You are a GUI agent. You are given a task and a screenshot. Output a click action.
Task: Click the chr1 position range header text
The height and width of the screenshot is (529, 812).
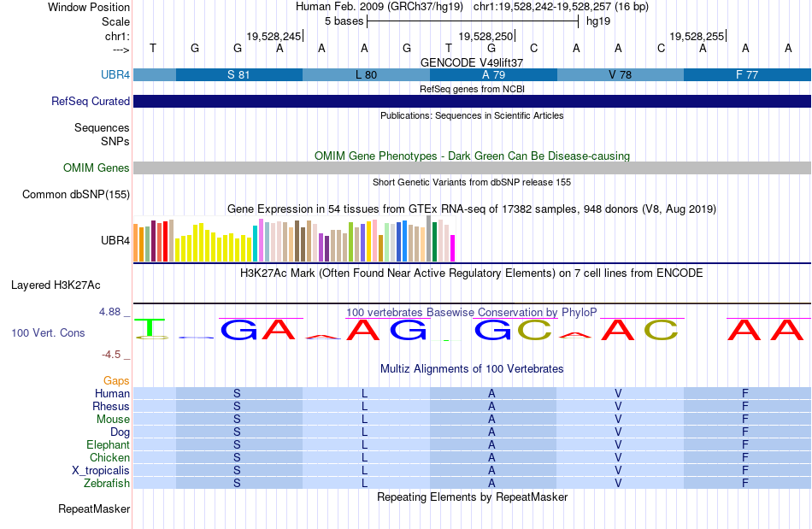[x=561, y=7]
